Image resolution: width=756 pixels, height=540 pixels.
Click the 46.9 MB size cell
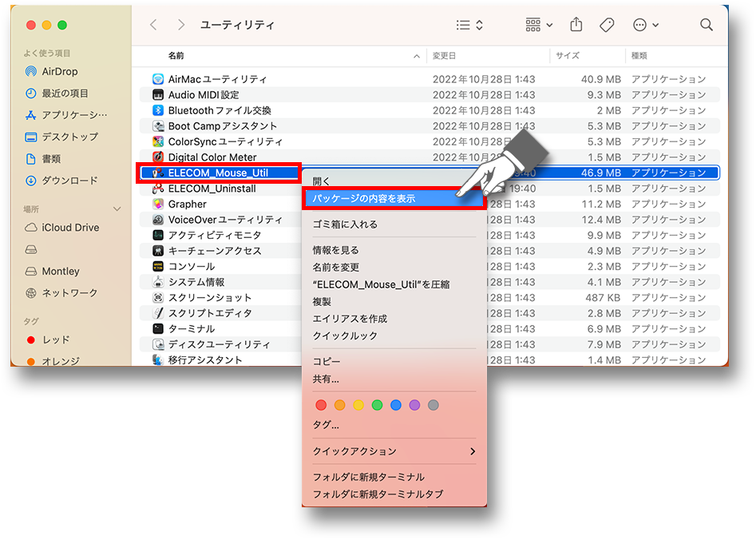click(601, 173)
